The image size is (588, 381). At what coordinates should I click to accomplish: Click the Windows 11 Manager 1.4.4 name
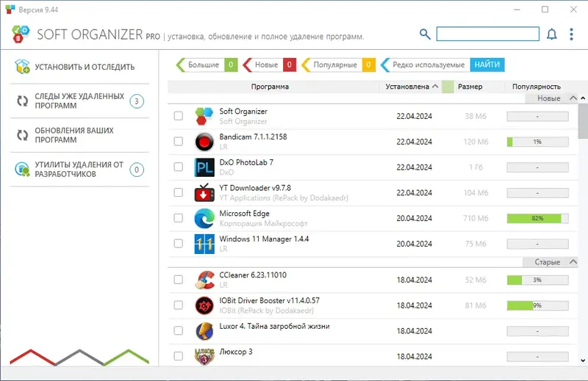(264, 239)
